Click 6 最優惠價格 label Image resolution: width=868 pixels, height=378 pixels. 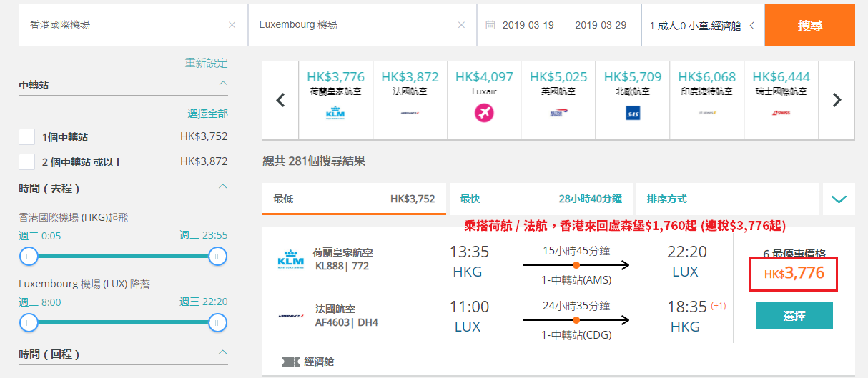tap(794, 254)
